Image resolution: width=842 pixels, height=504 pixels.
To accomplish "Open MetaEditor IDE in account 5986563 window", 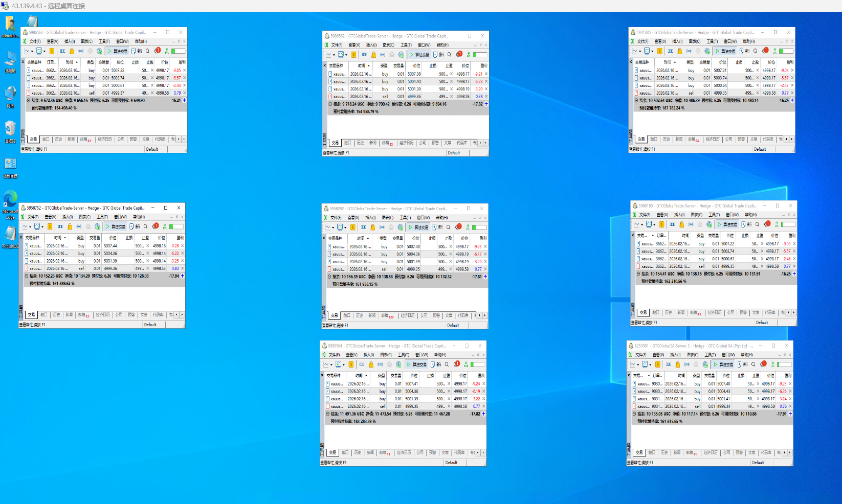I will [62, 51].
